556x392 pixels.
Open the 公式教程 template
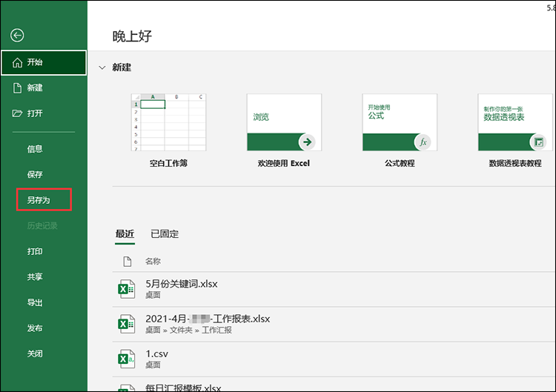pyautogui.click(x=400, y=122)
